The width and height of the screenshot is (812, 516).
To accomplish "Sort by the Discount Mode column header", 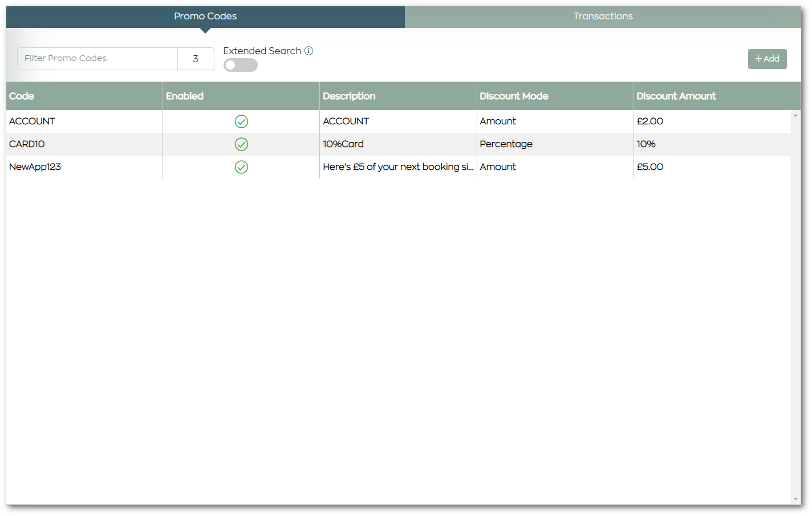I will 555,96.
